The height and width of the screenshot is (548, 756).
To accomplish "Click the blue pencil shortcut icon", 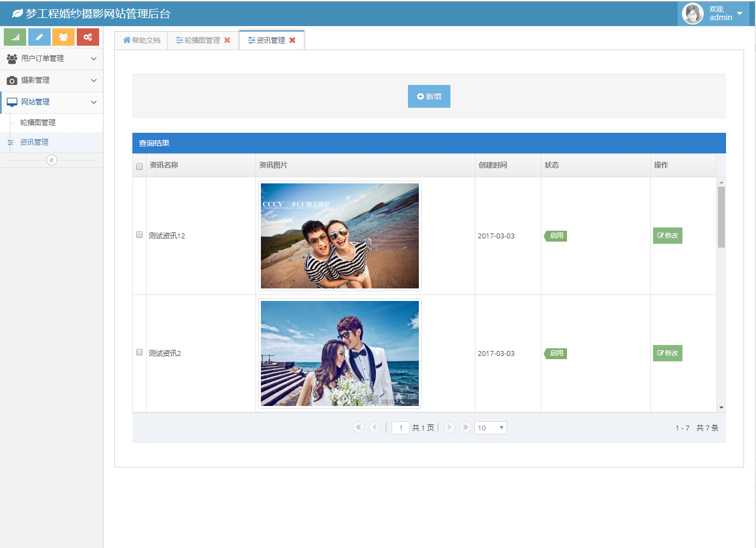I will coord(39,37).
